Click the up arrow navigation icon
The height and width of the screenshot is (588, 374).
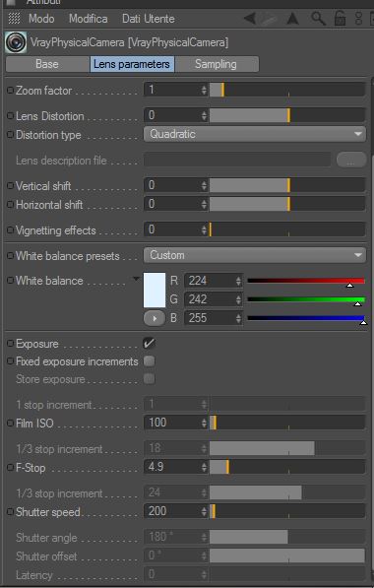(292, 18)
